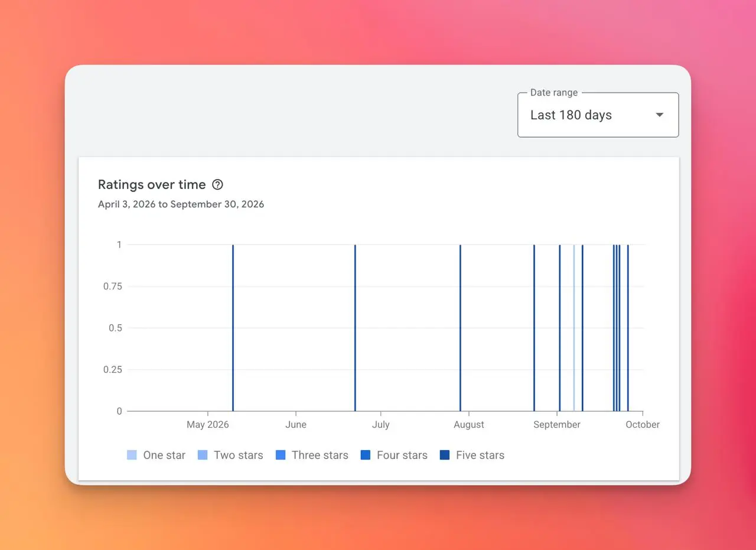Click the Ratings over time heading
The image size is (756, 550).
(152, 184)
